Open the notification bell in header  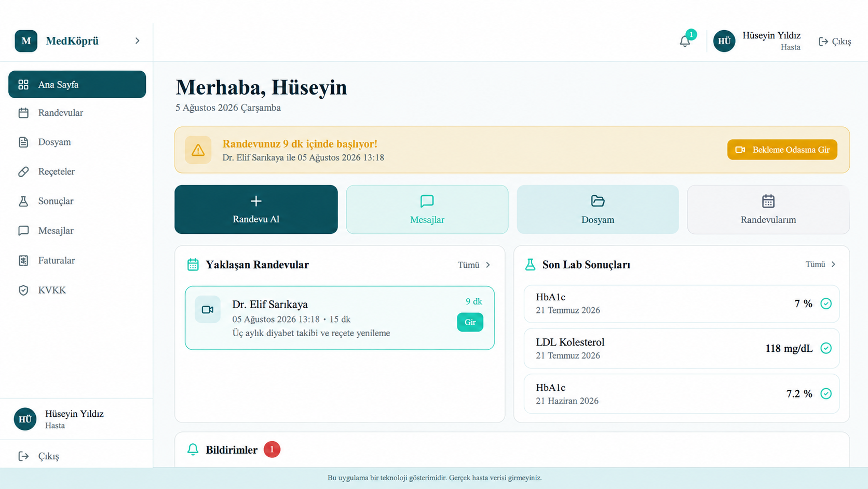click(685, 41)
